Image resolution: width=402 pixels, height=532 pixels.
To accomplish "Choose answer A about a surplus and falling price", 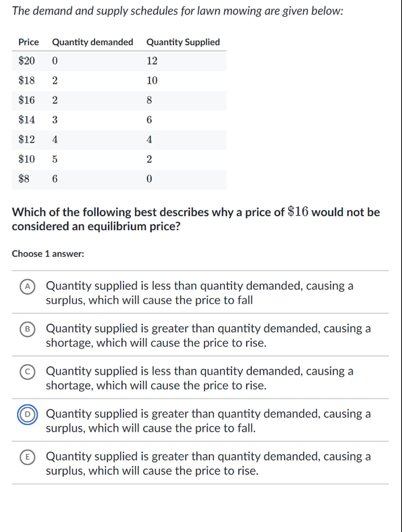I will tap(199, 293).
